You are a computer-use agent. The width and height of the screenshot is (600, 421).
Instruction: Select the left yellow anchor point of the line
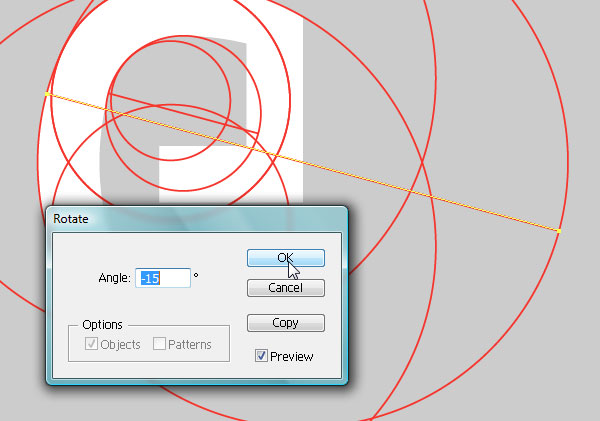tap(47, 94)
